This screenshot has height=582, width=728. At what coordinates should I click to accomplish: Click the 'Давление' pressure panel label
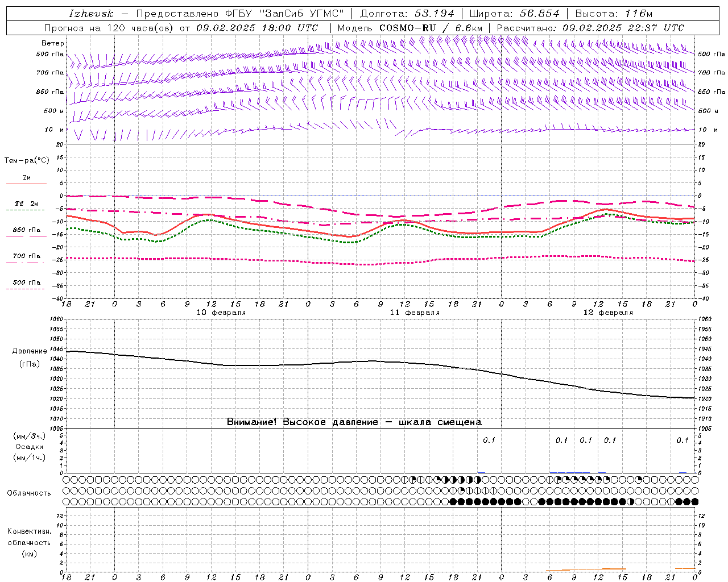click(30, 351)
